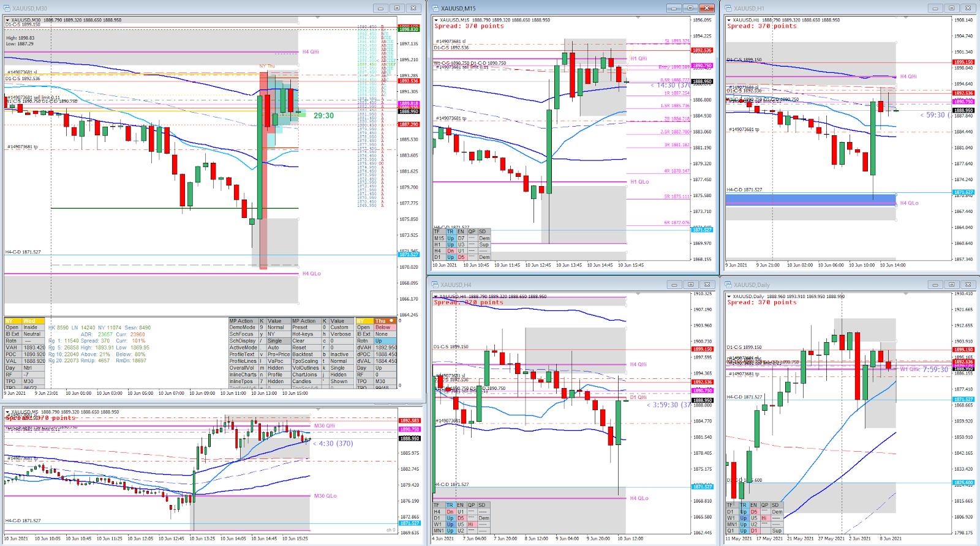The image size is (980, 546).
Task: Collapse the XAUUSD,Daily indicator list arrow
Action: (729, 297)
